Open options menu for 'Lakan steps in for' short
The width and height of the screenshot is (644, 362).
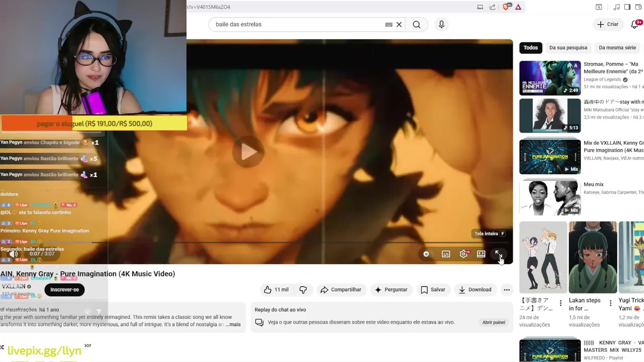coord(610,303)
